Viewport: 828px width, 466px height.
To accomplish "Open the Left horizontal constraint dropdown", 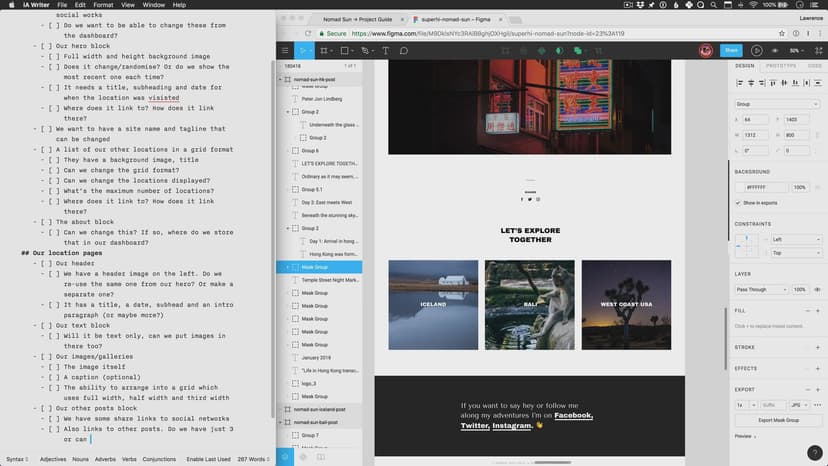I will pyautogui.click(x=796, y=240).
